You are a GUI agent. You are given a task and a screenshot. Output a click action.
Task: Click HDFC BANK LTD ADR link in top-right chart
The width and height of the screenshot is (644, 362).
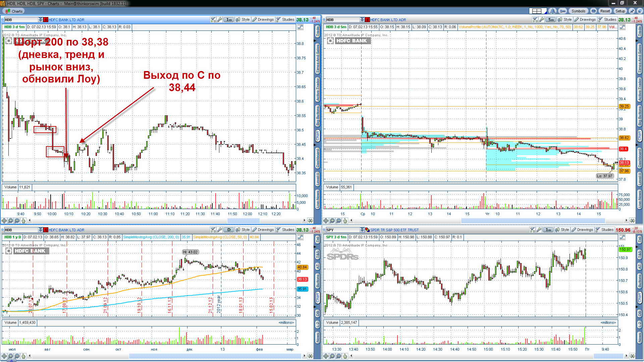coord(388,20)
